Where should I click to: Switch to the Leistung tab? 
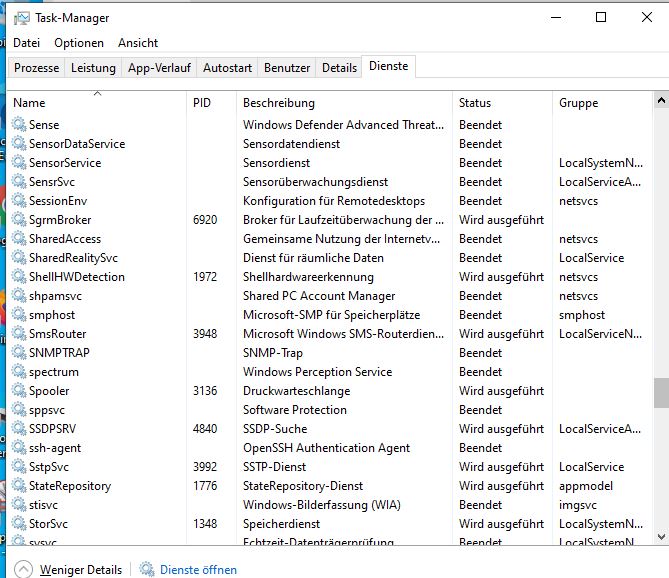click(93, 68)
